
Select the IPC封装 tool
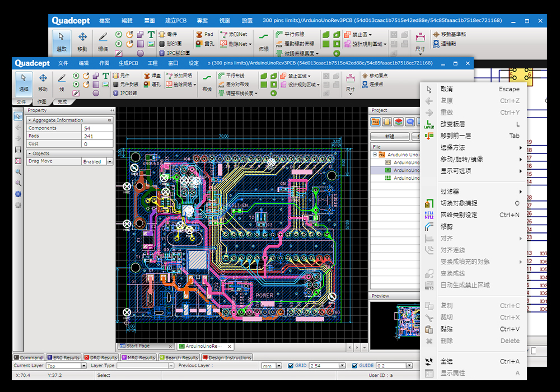[x=125, y=93]
